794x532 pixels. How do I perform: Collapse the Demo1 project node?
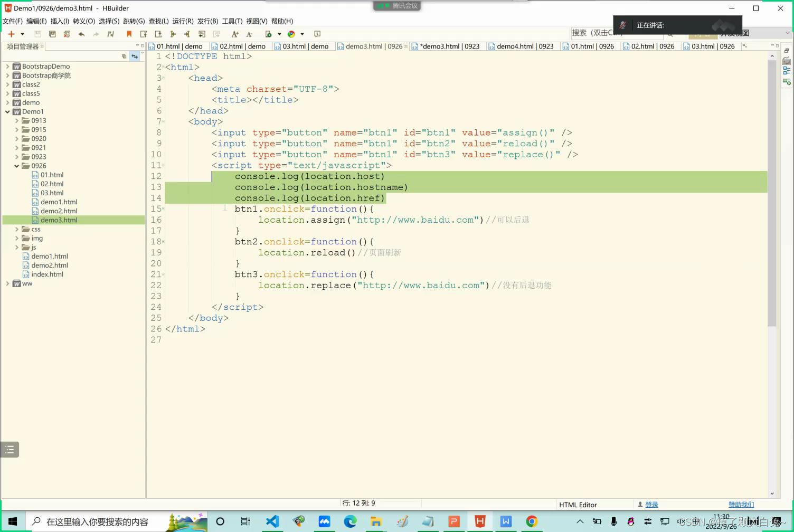[x=7, y=112]
